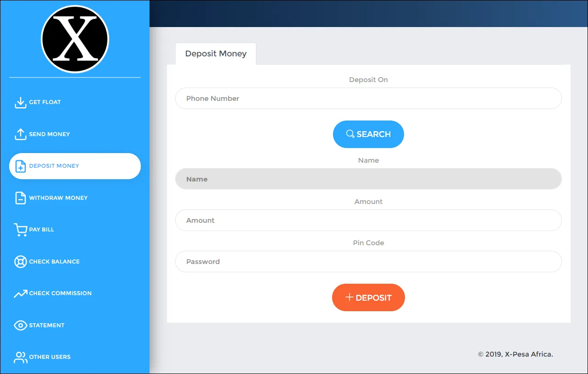Image resolution: width=588 pixels, height=374 pixels.
Task: Open the STATEMENT menu label
Action: tap(47, 325)
